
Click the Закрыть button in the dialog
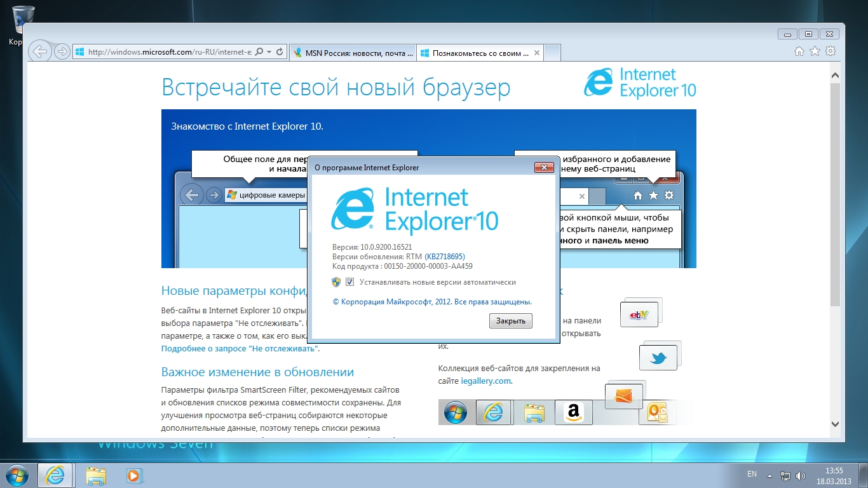tap(511, 321)
